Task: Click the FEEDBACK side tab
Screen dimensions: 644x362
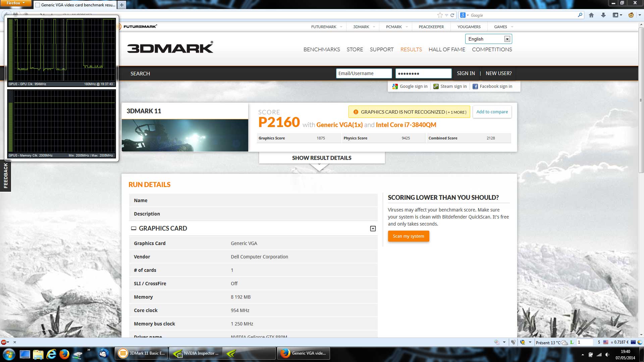Action: click(5, 176)
